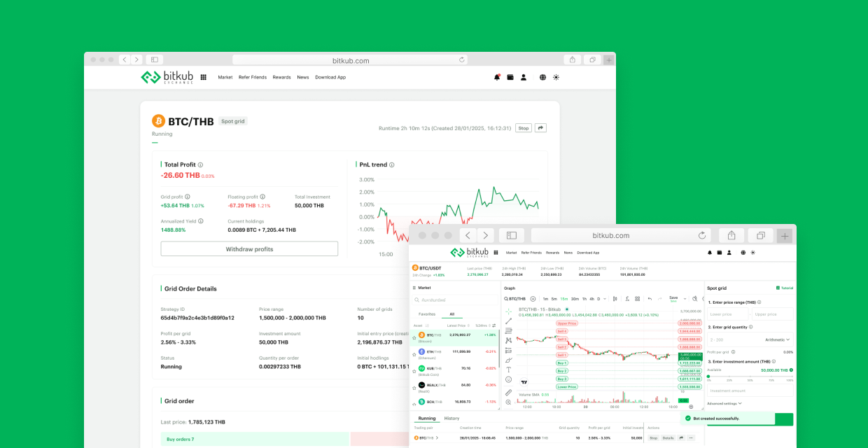Click the PnL trend info icon
The image size is (868, 448).
pyautogui.click(x=391, y=164)
